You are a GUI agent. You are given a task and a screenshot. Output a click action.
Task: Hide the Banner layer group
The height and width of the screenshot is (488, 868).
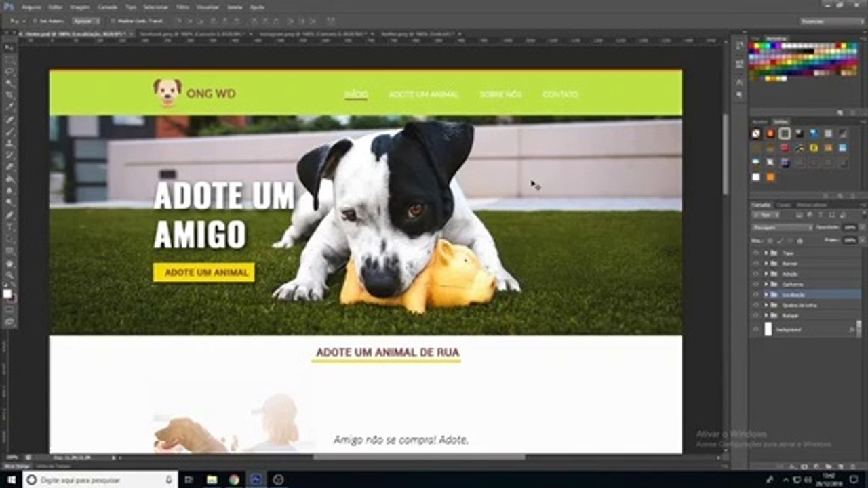[755, 264]
